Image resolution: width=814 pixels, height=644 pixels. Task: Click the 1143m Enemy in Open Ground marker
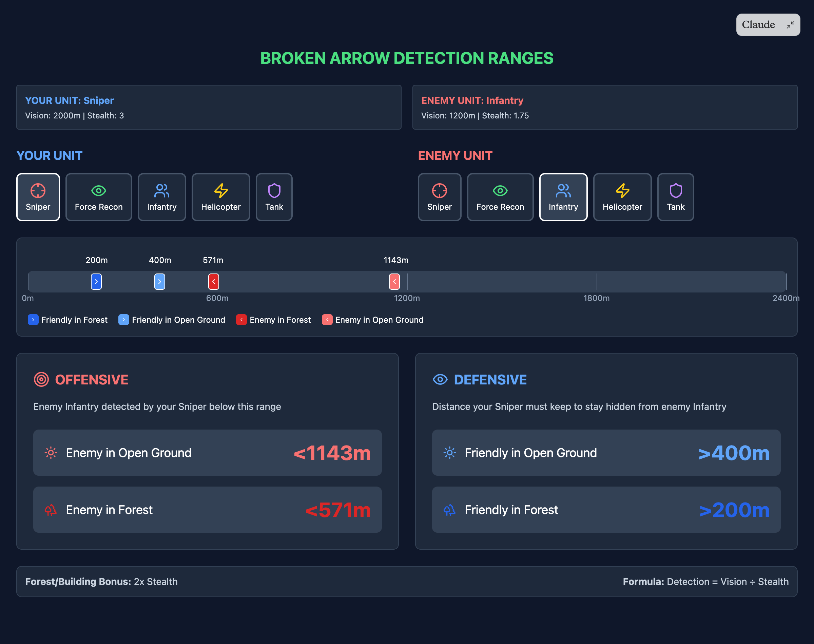[394, 282]
